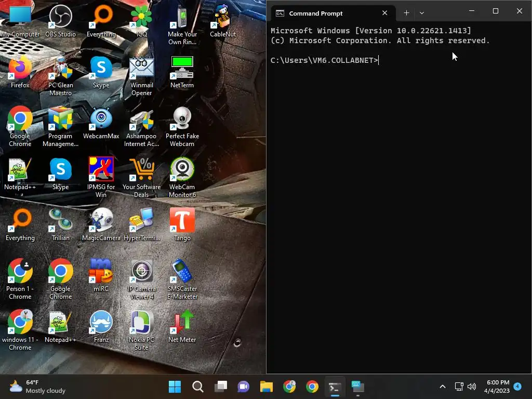
Task: Expand the system tray hidden icons
Action: click(x=443, y=387)
